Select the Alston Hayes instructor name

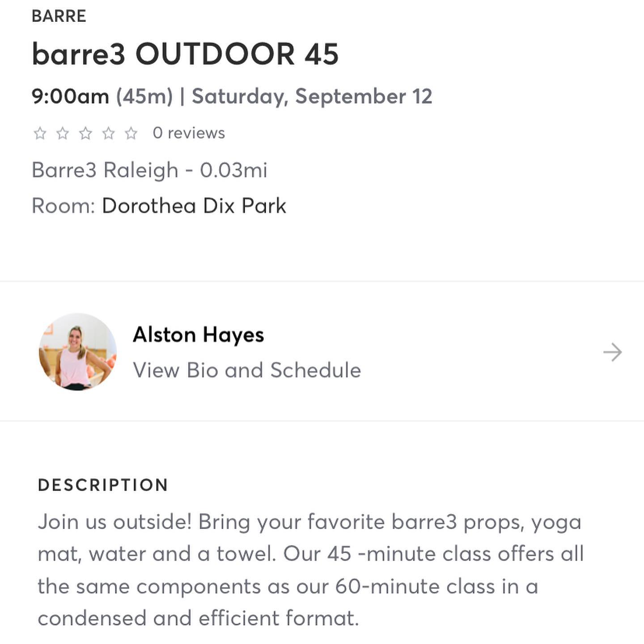(199, 335)
